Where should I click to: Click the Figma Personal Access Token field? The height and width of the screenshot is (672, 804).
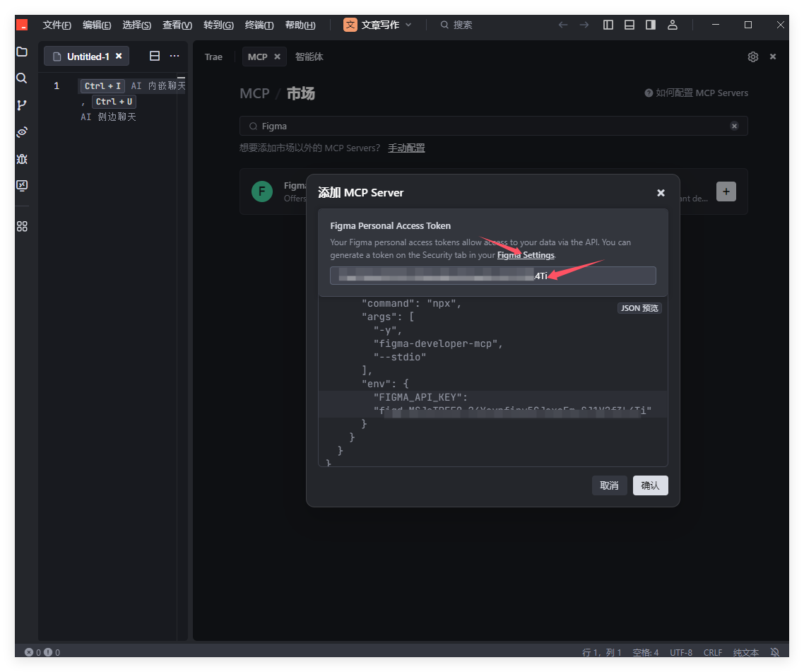click(492, 276)
